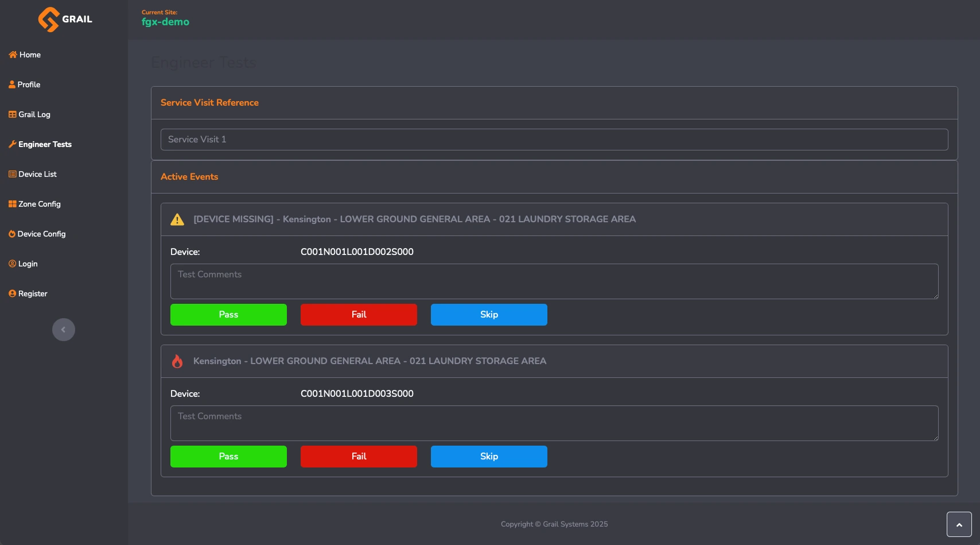Image resolution: width=980 pixels, height=545 pixels.
Task: Click the Register account icon
Action: coord(12,293)
